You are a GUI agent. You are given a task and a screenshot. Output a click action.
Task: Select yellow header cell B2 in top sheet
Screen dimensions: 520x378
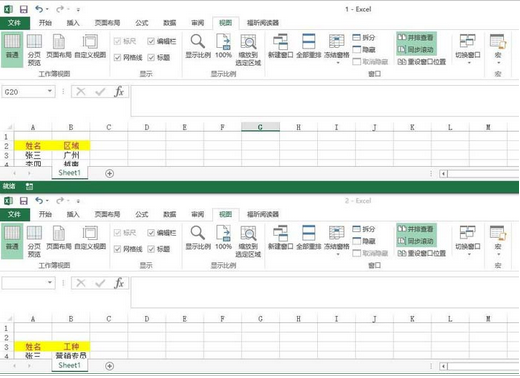[71, 146]
